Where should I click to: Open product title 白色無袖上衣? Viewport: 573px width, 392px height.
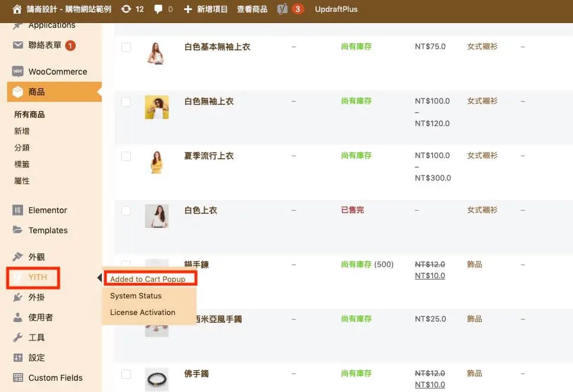(209, 101)
